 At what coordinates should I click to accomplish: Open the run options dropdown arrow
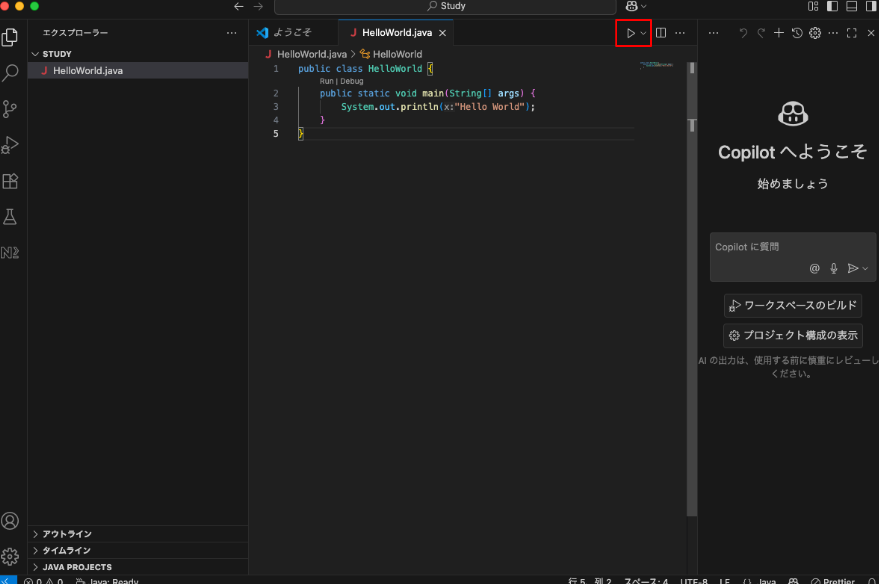click(x=643, y=33)
